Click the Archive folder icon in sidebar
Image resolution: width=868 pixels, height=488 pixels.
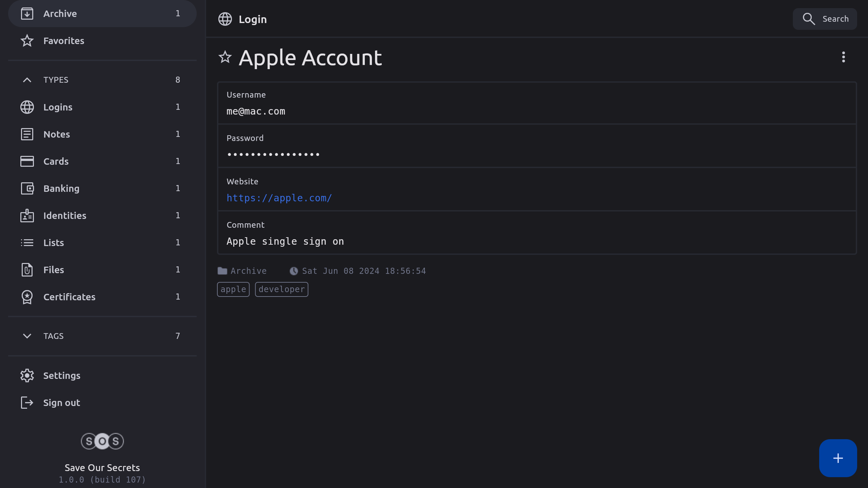(27, 14)
